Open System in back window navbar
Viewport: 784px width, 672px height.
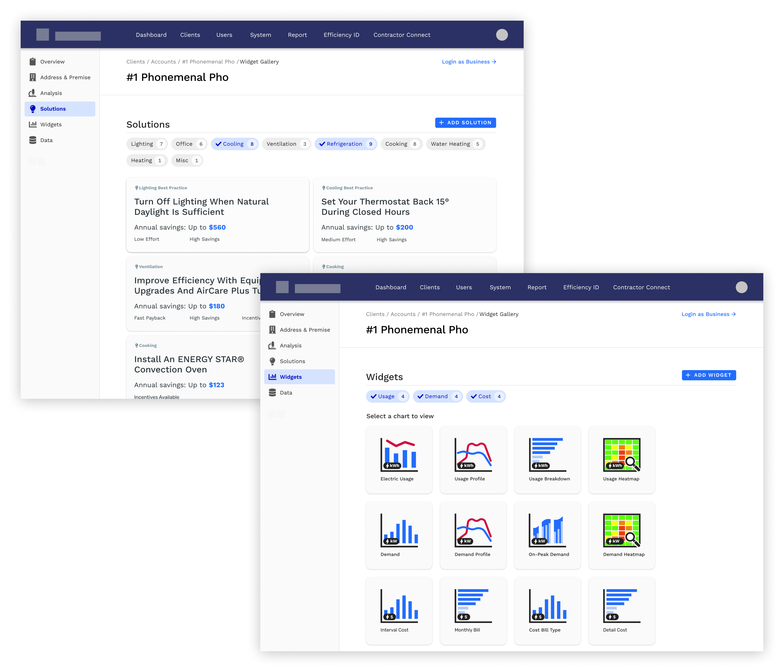coord(260,35)
